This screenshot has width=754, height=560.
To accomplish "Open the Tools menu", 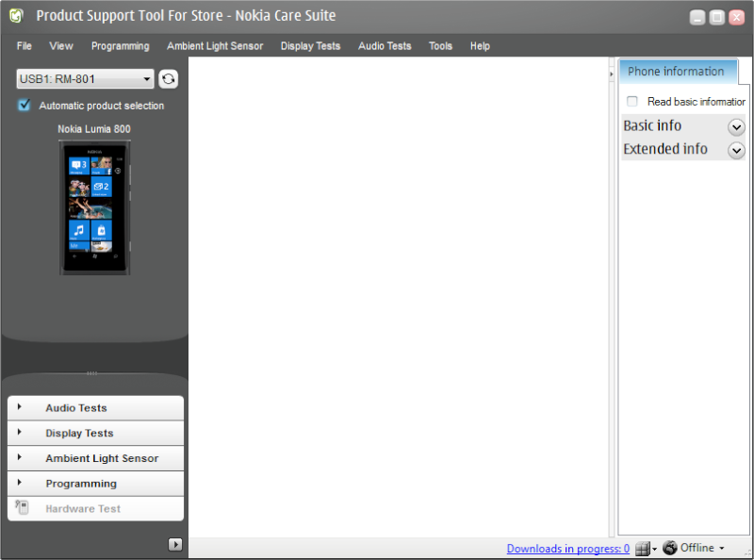I will tap(440, 46).
